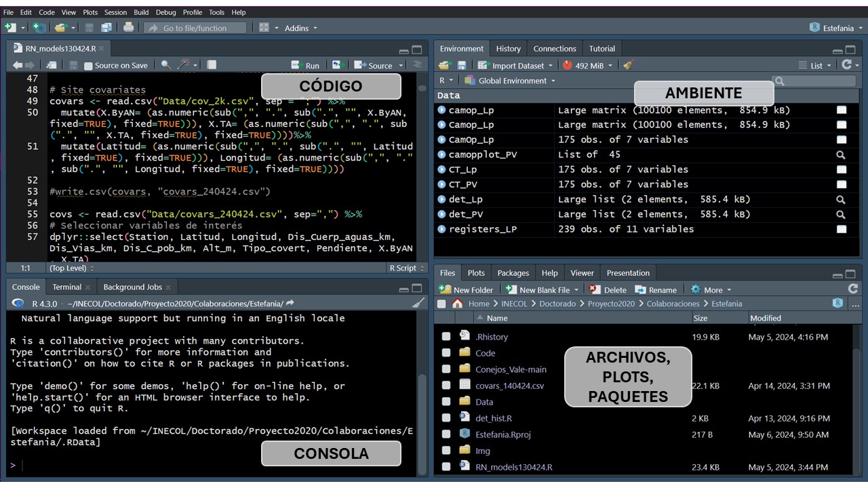This screenshot has height=488, width=868.
Task: Enable the Source on Save checkbox
Action: click(88, 66)
